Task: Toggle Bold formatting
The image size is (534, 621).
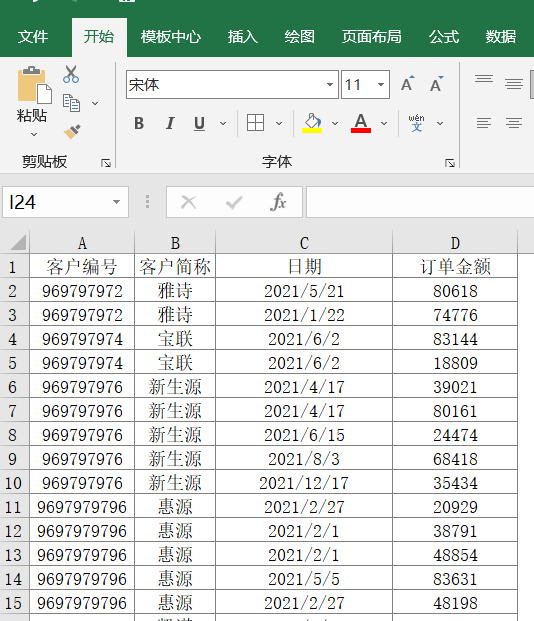Action: pyautogui.click(x=139, y=123)
